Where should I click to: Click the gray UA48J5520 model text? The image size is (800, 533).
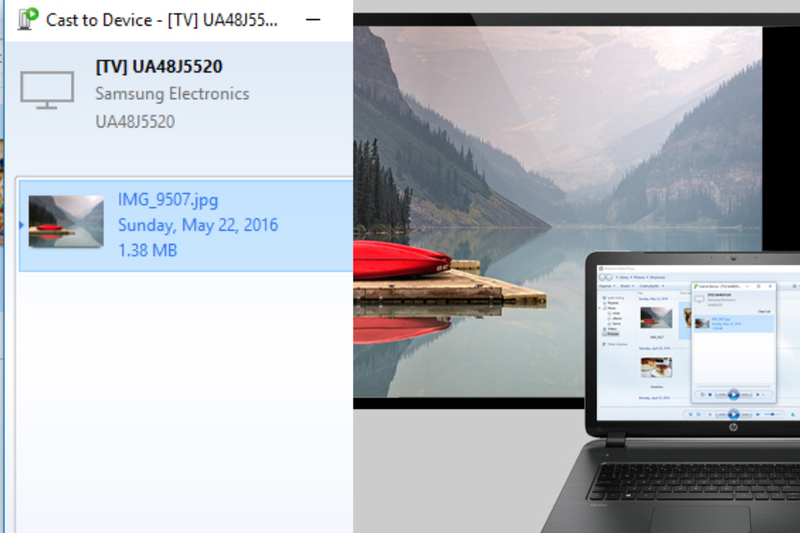click(135, 121)
